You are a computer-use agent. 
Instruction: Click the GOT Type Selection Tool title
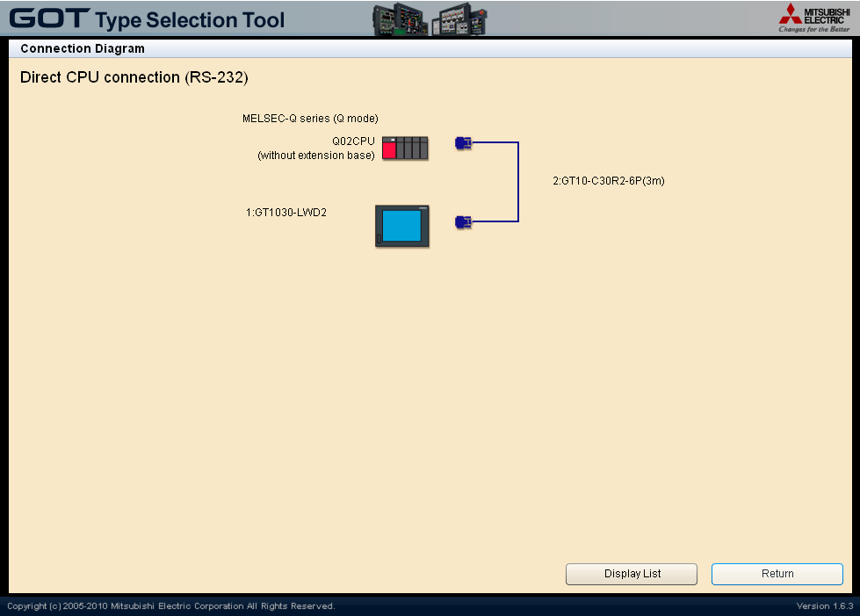(x=147, y=18)
